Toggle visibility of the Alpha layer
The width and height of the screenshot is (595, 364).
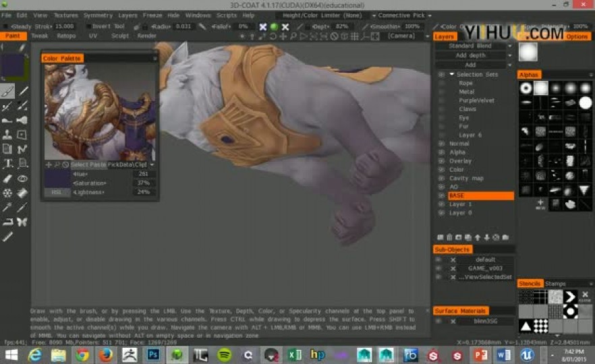coord(441,152)
